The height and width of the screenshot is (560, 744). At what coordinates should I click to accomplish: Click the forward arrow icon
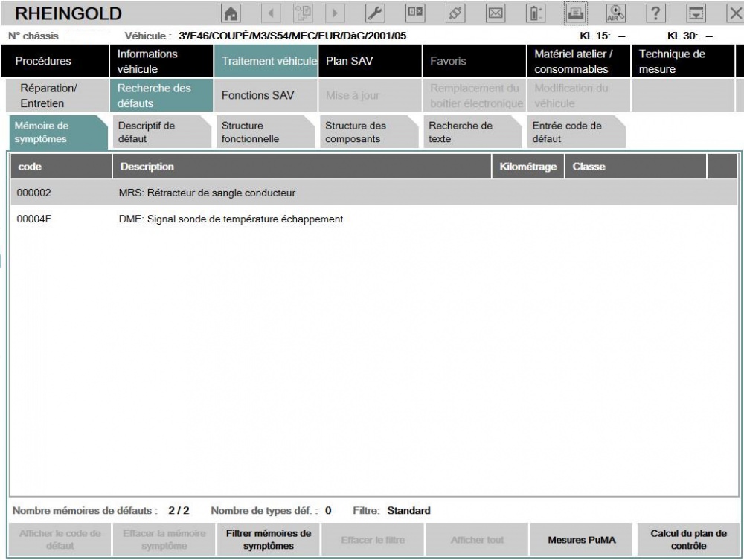[x=335, y=13]
